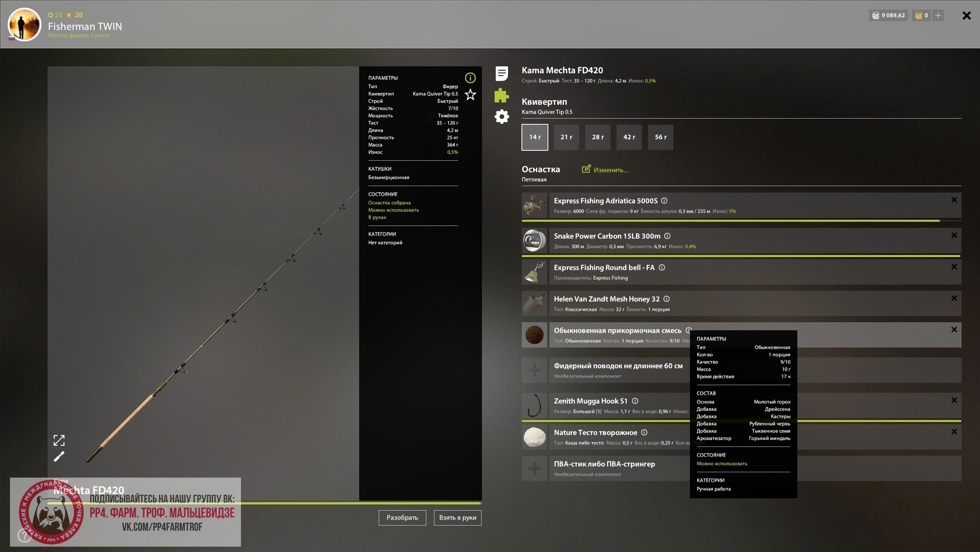The height and width of the screenshot is (552, 980).
Task: Open the Zenith Mugga hook thumbnail
Action: pos(535,405)
